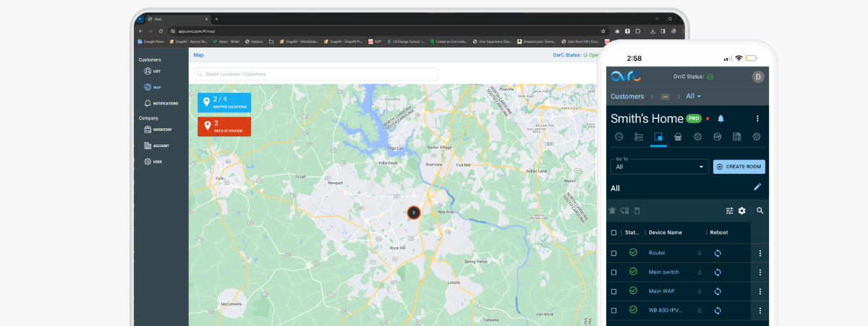
Task: Open the three-dot menu for Smith's Home
Action: [x=757, y=119]
